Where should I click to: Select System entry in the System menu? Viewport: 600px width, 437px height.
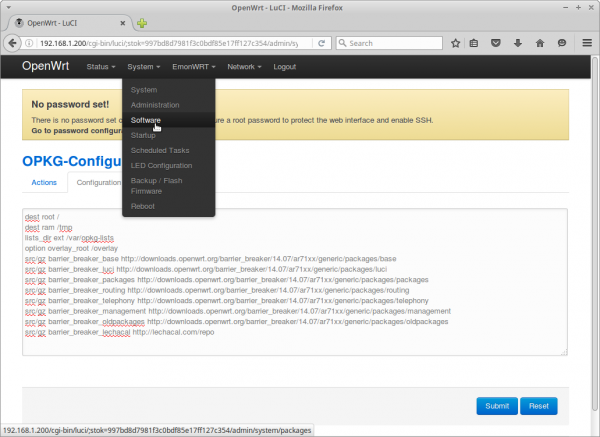168,90
